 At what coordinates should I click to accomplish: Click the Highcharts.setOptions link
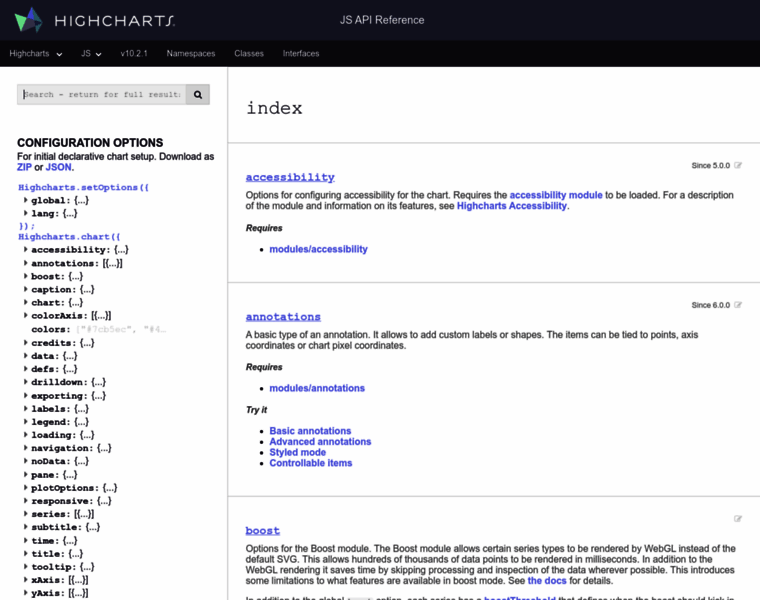click(x=83, y=187)
